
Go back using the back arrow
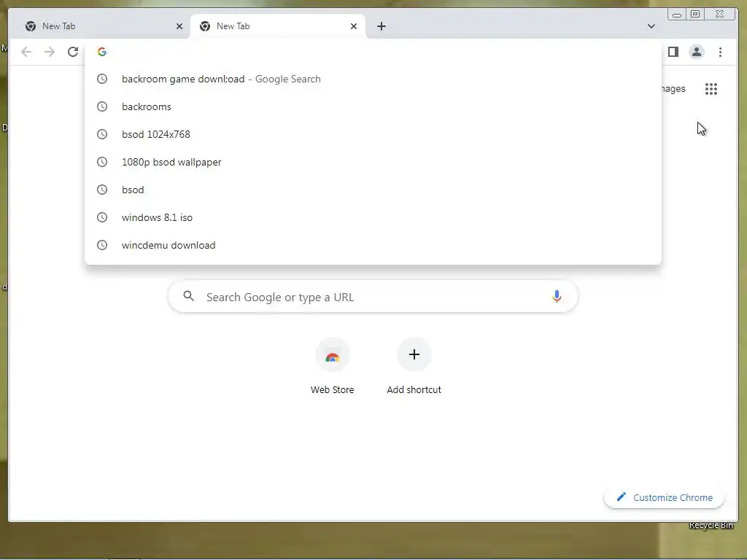(26, 52)
